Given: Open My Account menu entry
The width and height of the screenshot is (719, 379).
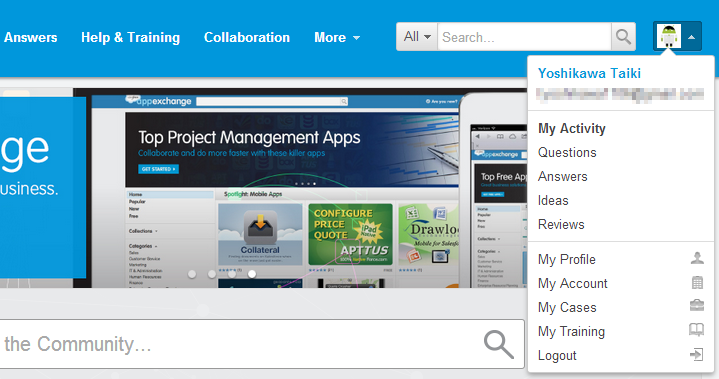Looking at the screenshot, I should click(573, 283).
